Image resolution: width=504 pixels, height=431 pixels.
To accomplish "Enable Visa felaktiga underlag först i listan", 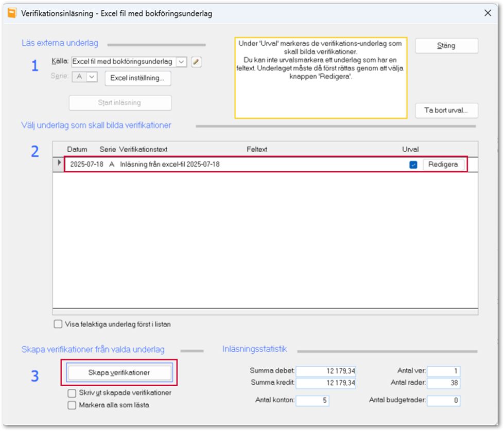I will click(x=58, y=324).
